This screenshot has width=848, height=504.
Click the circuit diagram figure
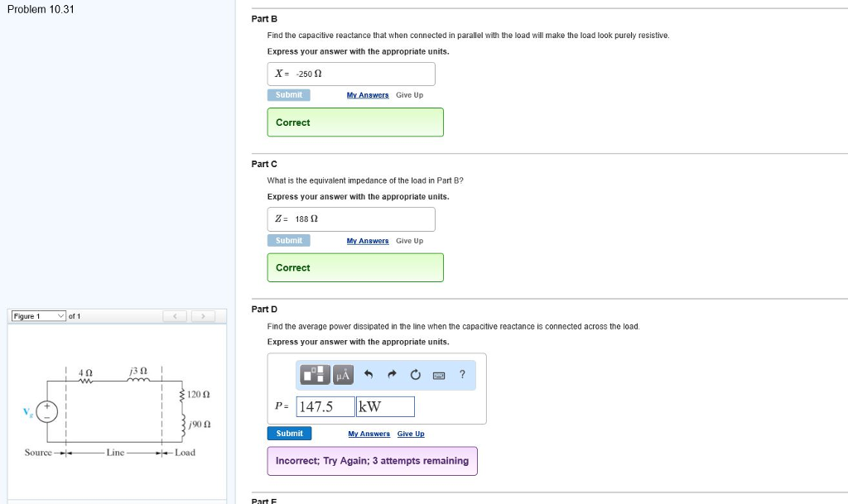pyautogui.click(x=116, y=410)
